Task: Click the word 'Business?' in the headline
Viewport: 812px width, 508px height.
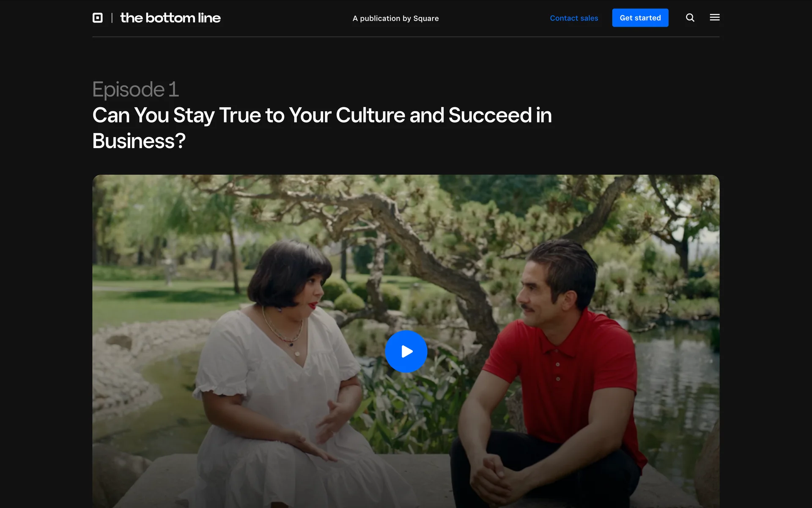Action: point(139,141)
